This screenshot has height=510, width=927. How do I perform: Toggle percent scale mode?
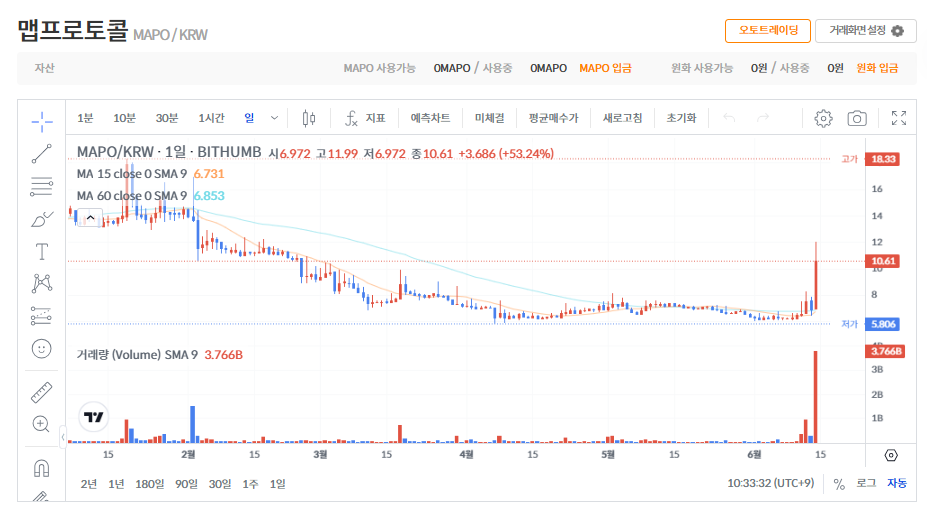[839, 484]
